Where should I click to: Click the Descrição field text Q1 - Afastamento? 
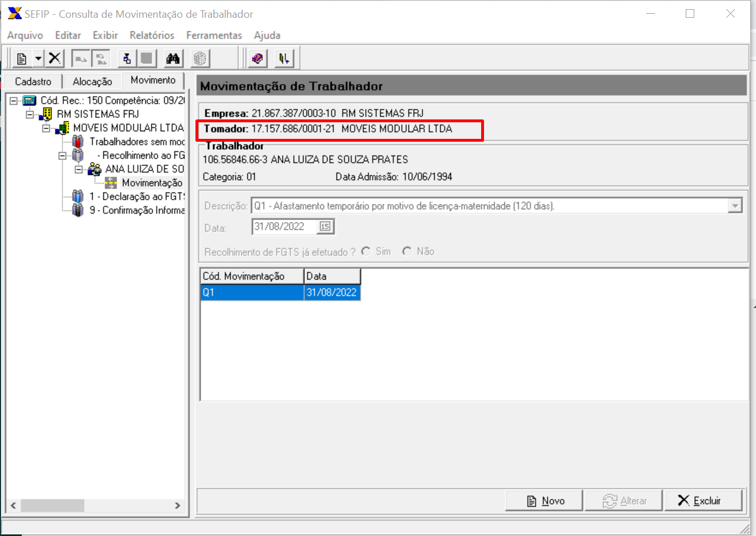tap(405, 206)
